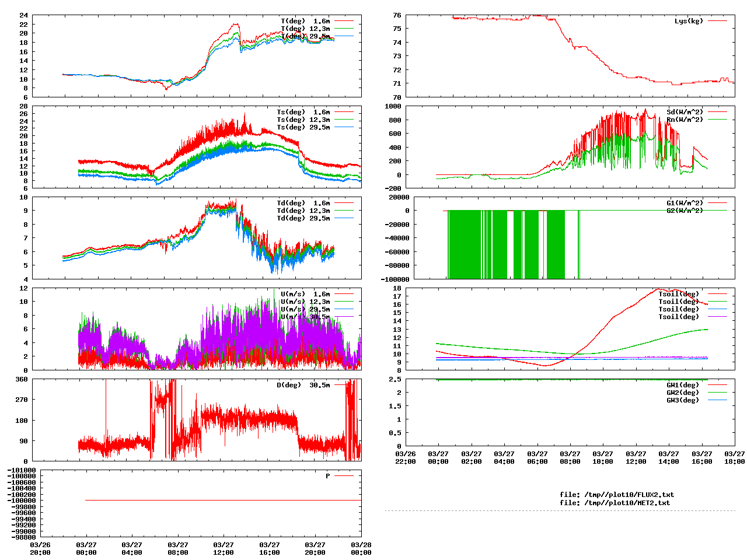Screen dimensions: 747x560
Task: Select the 'G2(W/m^2)' legend label
Action: 685,211
